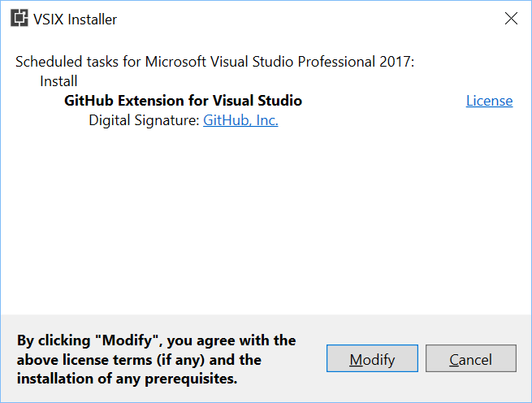Click the "Professional 2017" text in header
Screen dimensions: 532x403
click(x=356, y=62)
